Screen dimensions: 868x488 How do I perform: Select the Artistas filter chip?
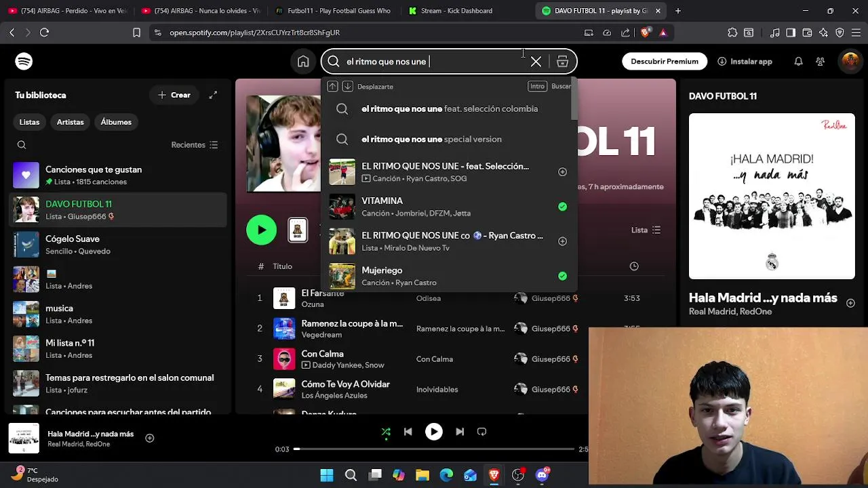click(71, 122)
